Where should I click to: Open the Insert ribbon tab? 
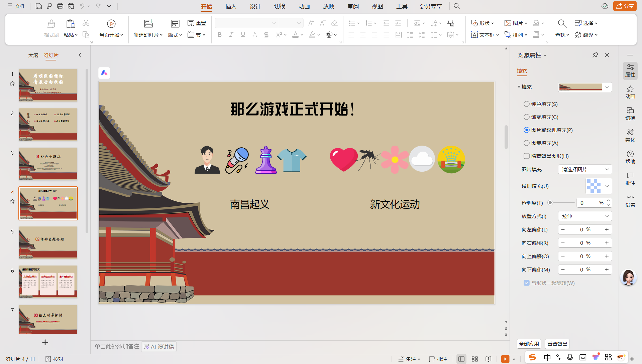(231, 6)
